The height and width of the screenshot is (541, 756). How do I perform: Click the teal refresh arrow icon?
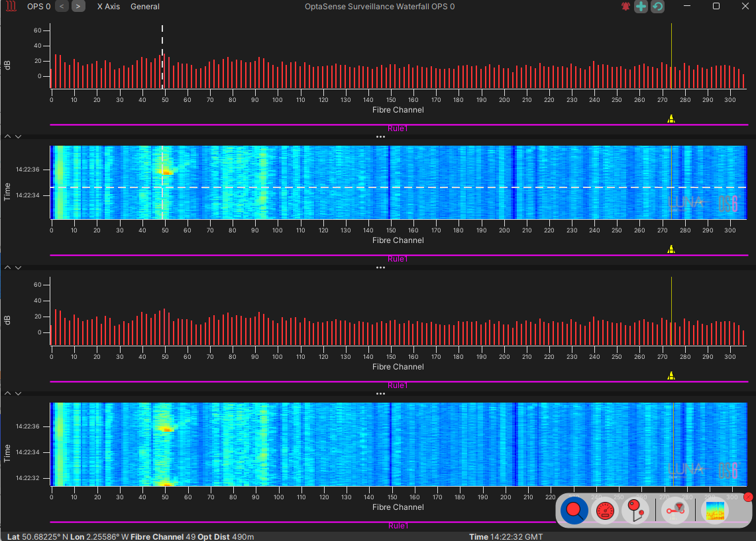click(x=657, y=7)
